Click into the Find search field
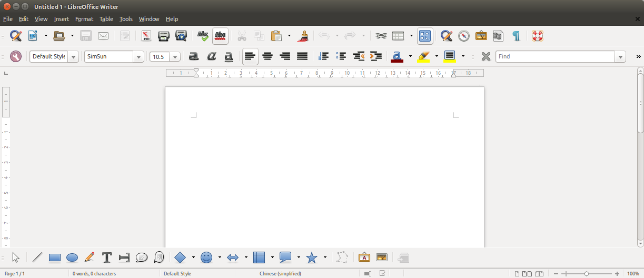The height and width of the screenshot is (278, 644). (x=555, y=56)
